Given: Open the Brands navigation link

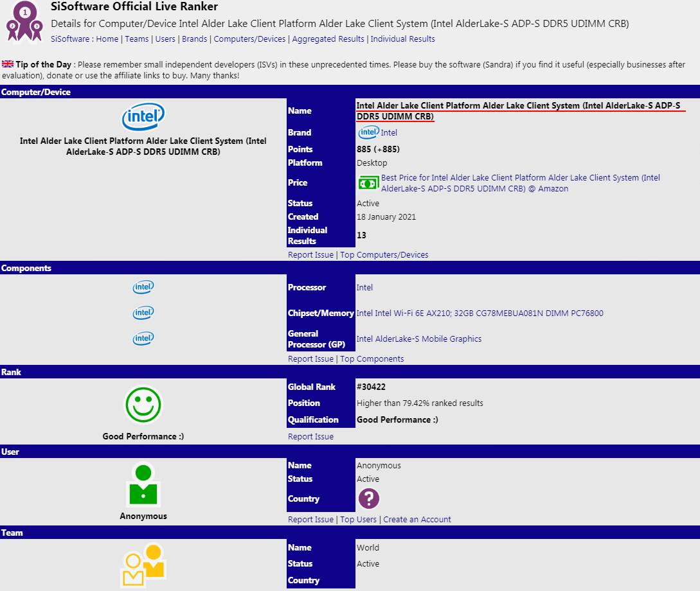Looking at the screenshot, I should (195, 39).
